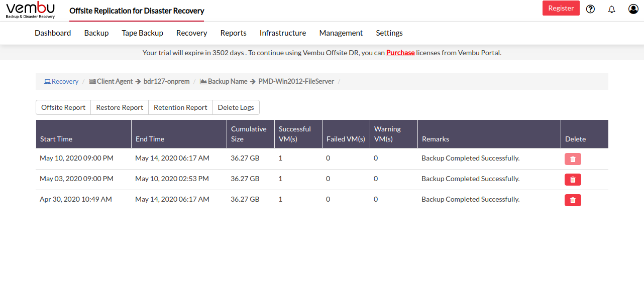Click the Backup Name chart icon in breadcrumb

click(203, 81)
